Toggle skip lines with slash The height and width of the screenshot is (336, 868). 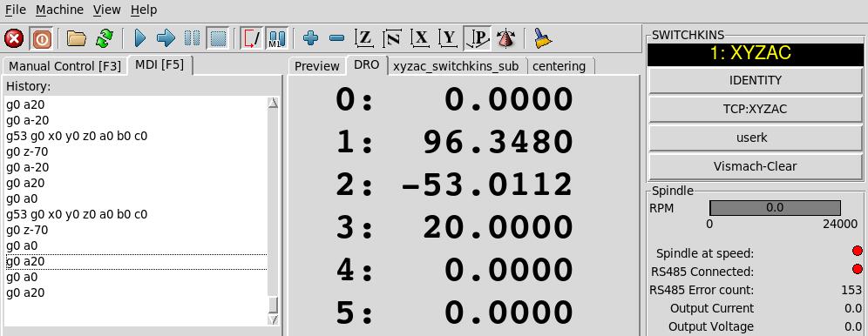tap(252, 38)
